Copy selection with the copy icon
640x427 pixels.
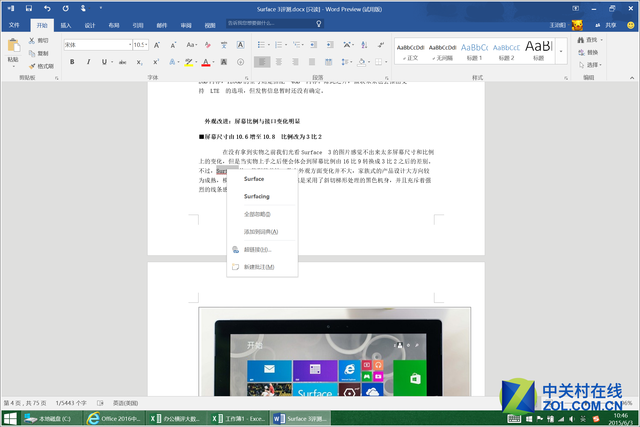pos(32,53)
